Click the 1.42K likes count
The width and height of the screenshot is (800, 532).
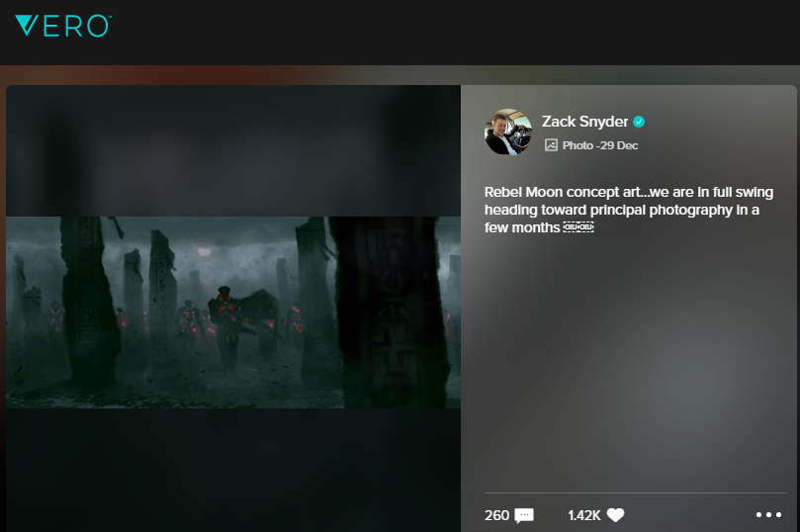click(x=584, y=515)
